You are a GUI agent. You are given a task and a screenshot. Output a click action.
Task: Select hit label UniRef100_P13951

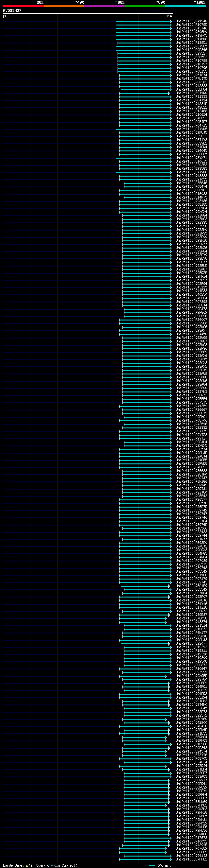coord(191,43)
